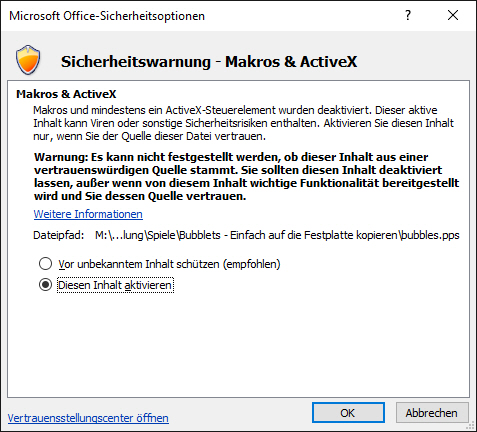
Task: Click the empty white area below the options
Action: pos(238,347)
